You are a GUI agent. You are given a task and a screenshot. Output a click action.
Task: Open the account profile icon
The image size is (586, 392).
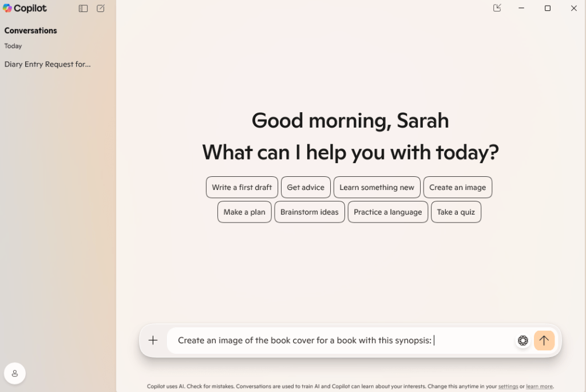coord(15,373)
